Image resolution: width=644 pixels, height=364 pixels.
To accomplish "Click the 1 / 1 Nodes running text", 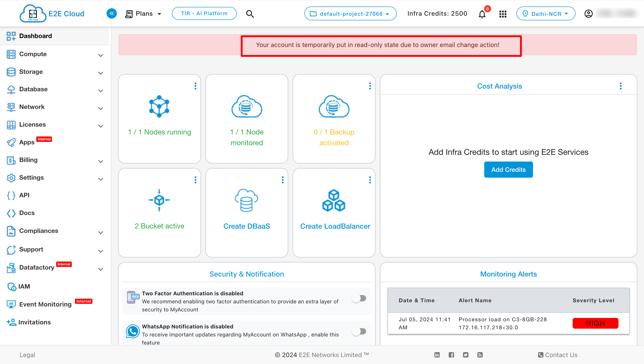I will coord(159,132).
